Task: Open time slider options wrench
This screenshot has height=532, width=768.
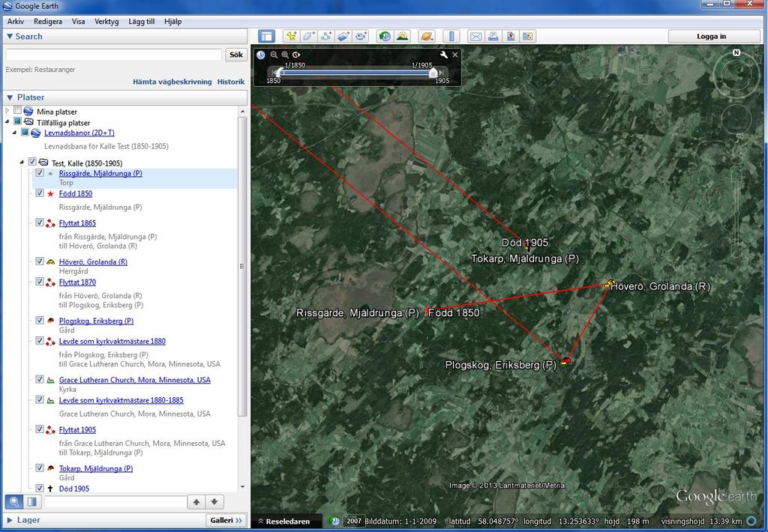Action: coord(444,55)
